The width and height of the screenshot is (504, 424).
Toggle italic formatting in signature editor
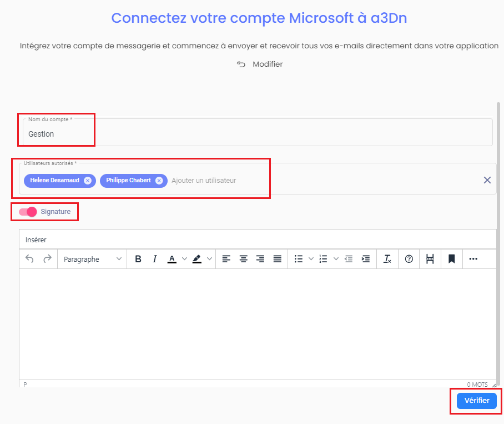[x=155, y=259]
